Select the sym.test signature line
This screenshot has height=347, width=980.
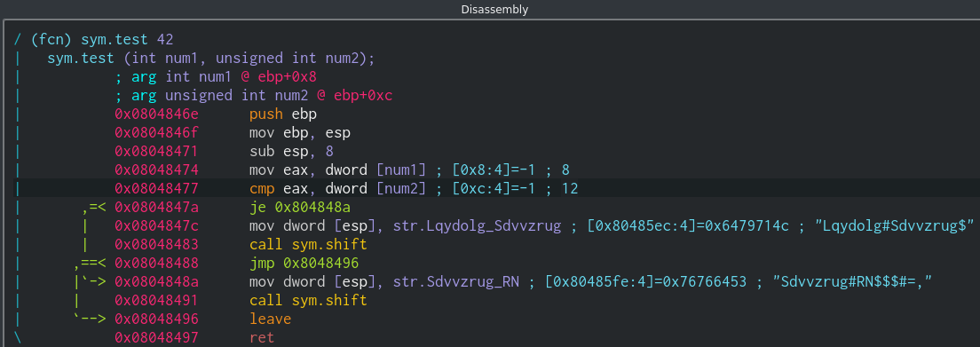coord(210,59)
